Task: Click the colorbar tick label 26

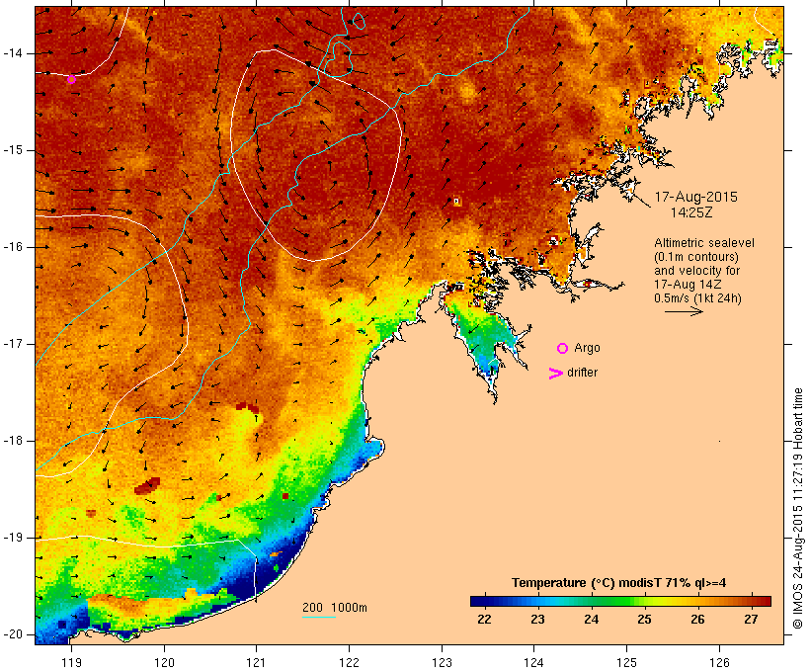Action: [698, 620]
